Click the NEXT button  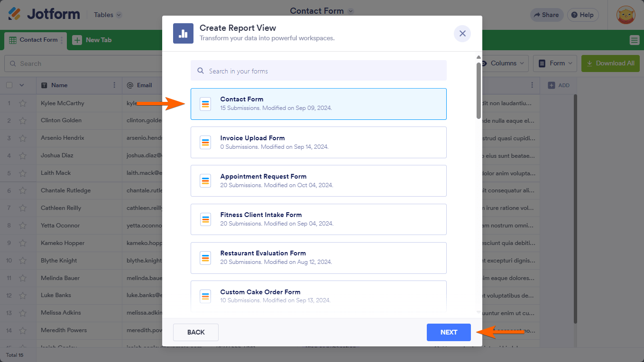[448, 332]
